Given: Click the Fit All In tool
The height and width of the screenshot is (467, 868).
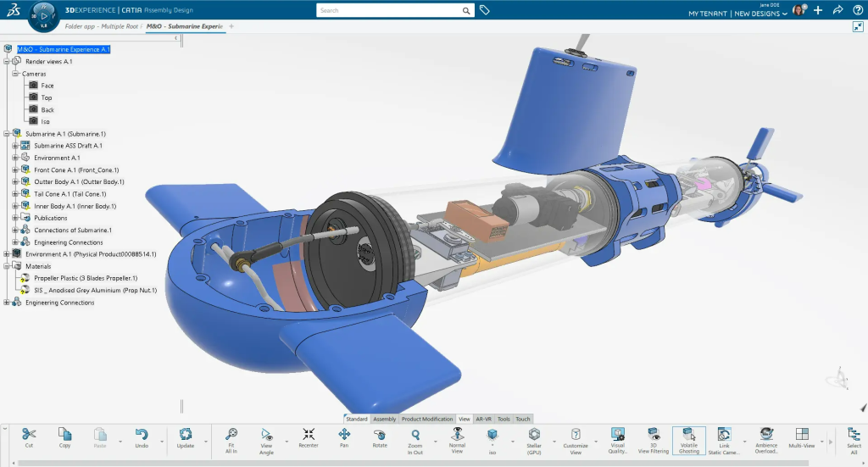Looking at the screenshot, I should click(x=231, y=437).
